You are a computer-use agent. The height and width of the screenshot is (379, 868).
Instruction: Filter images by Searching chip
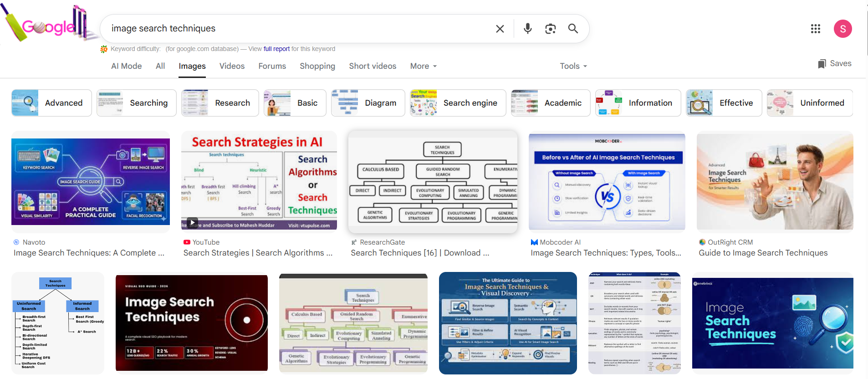pyautogui.click(x=136, y=103)
